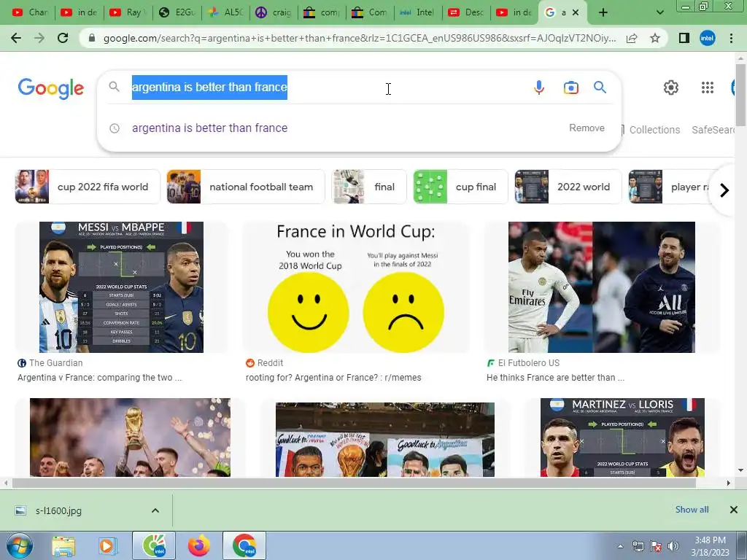Select the final filter chip
Viewport: 747px width, 560px height.
(x=369, y=187)
